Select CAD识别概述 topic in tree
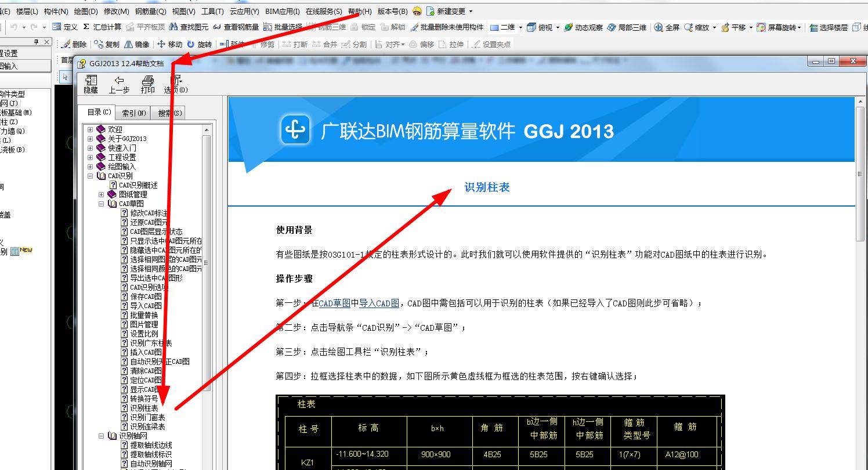 point(138,185)
